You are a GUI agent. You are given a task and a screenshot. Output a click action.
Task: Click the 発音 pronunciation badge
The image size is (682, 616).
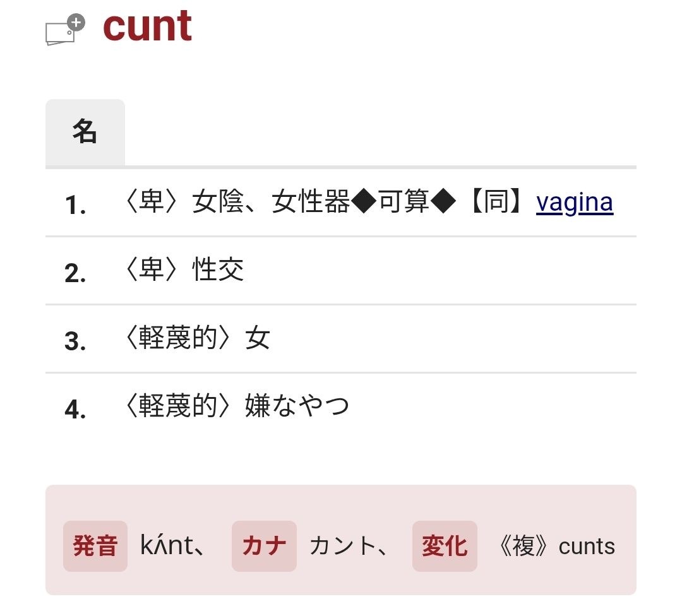coord(95,546)
